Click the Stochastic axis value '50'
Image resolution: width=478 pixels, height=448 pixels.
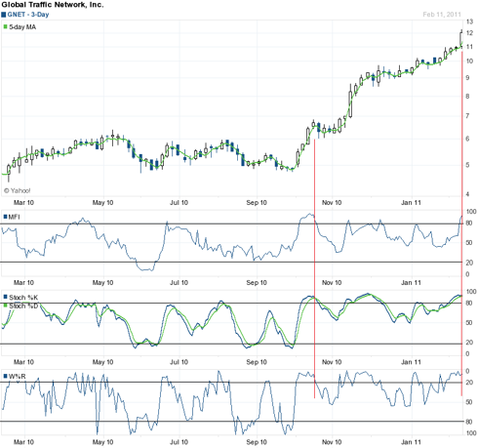[x=469, y=323]
